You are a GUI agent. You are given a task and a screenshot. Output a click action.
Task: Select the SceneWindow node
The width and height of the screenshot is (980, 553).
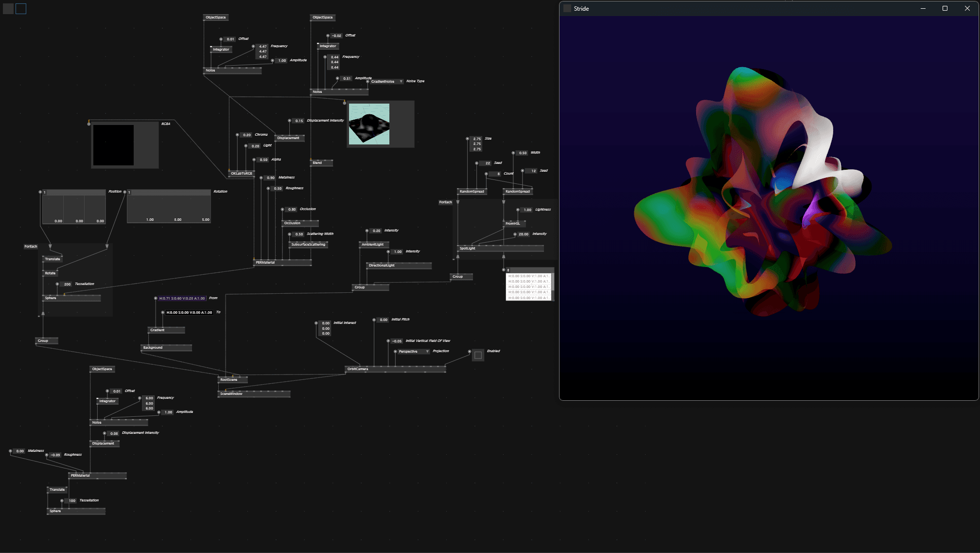coord(231,394)
